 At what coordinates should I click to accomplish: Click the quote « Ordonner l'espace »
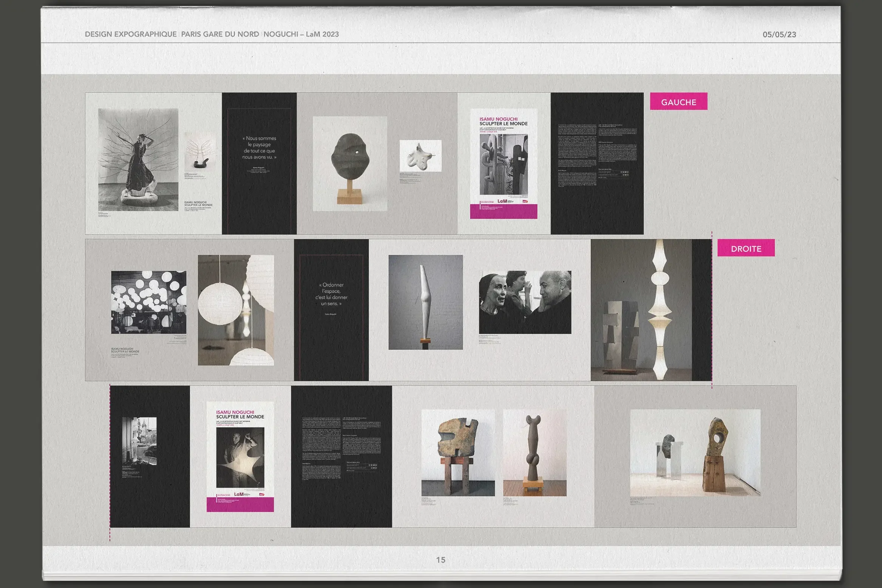[331, 294]
